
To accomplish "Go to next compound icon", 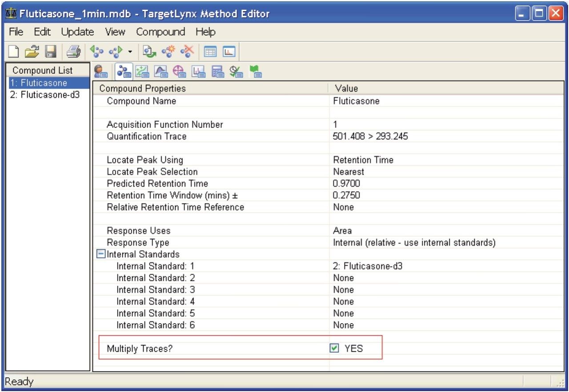I will coord(116,52).
